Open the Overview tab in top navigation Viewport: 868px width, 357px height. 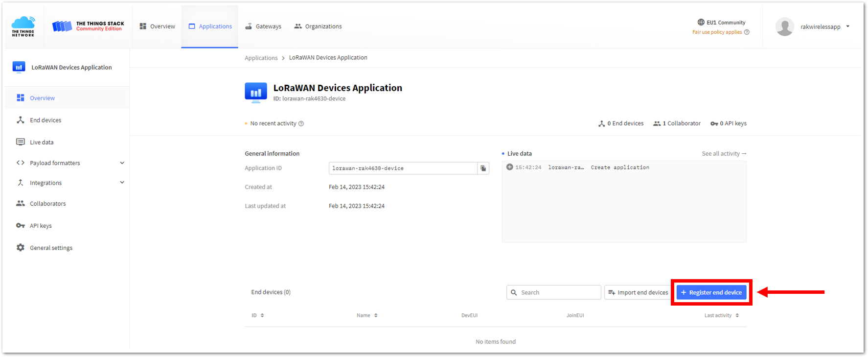[x=157, y=26]
